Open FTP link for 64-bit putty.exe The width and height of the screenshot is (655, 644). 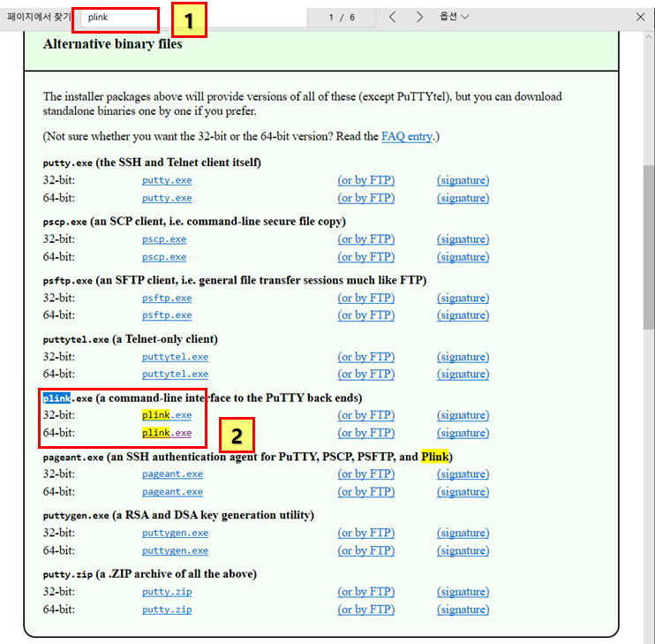pos(366,198)
